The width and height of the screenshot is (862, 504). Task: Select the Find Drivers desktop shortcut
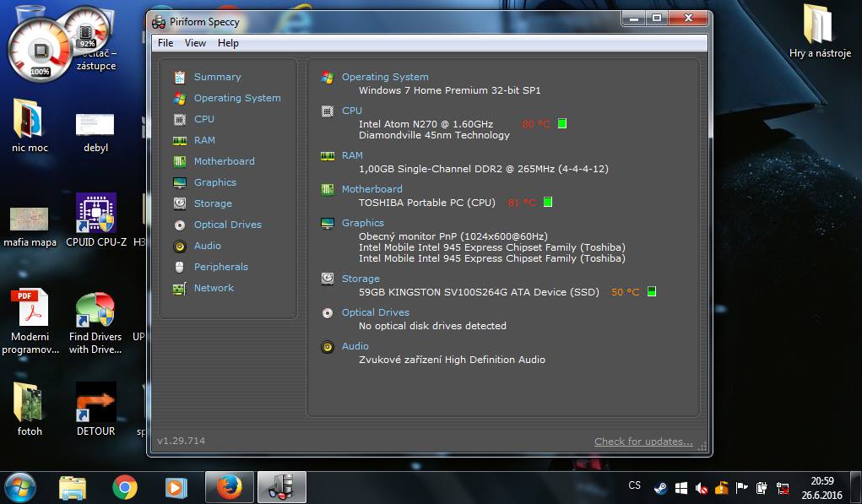click(x=95, y=323)
